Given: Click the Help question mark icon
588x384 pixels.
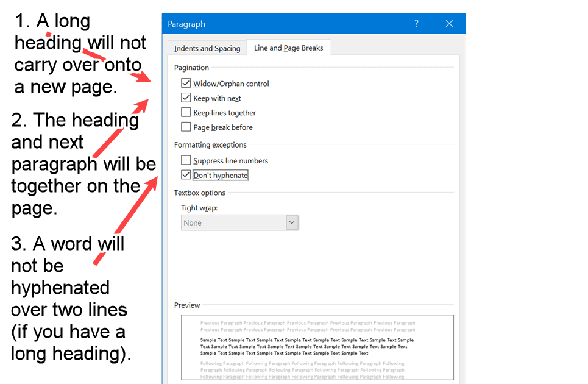Looking at the screenshot, I should 416,24.
